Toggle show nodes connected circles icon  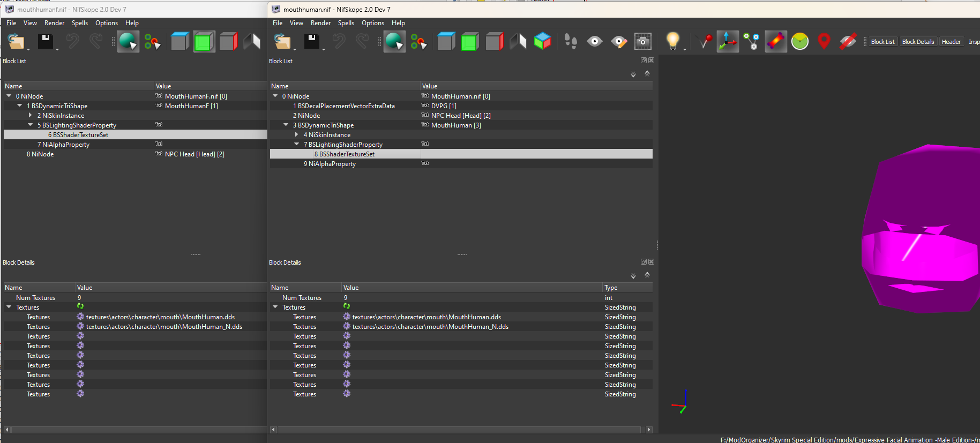pyautogui.click(x=752, y=41)
